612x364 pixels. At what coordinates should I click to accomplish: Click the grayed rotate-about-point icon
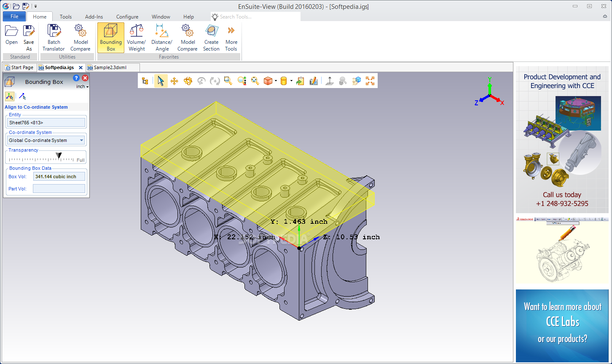(x=201, y=81)
